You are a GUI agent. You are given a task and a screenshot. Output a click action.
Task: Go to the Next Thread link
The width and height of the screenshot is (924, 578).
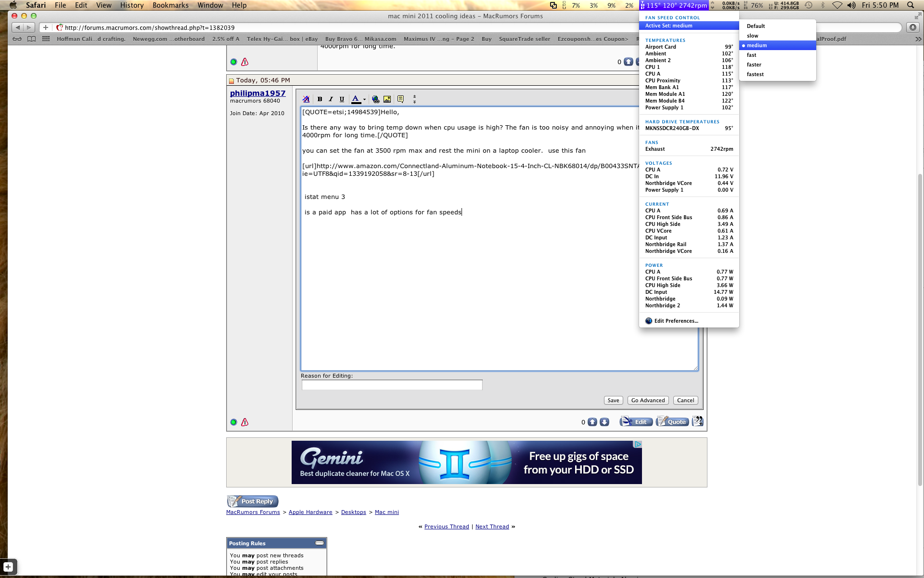pos(492,526)
